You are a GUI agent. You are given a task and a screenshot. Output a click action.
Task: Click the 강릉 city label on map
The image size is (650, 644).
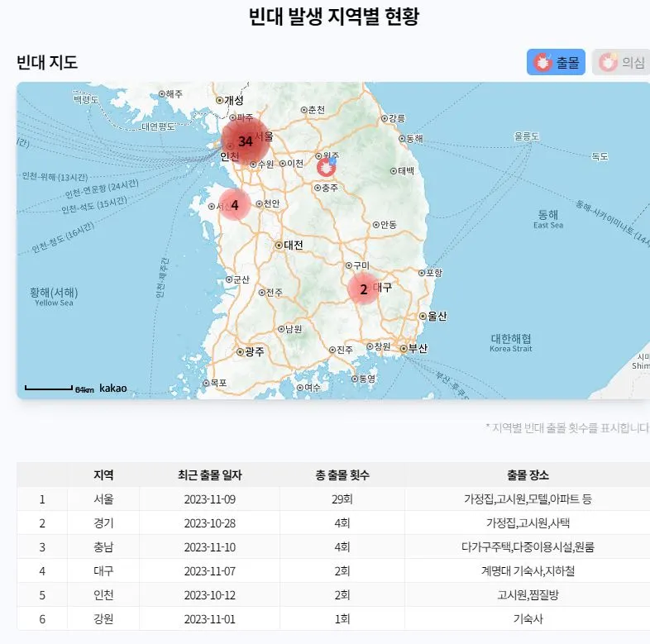point(397,118)
